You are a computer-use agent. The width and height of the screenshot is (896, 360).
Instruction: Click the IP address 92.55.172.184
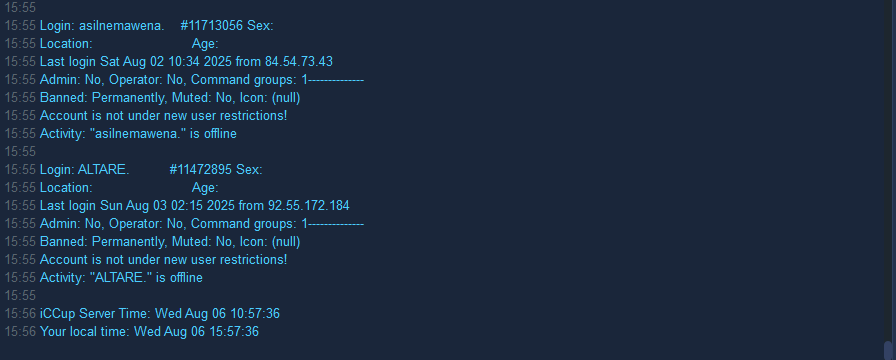309,206
